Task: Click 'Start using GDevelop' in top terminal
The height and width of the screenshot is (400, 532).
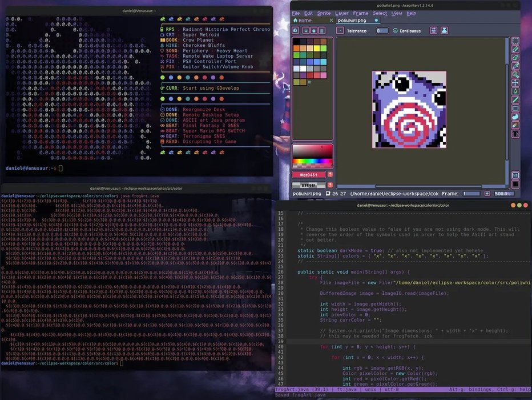Action: (211, 88)
